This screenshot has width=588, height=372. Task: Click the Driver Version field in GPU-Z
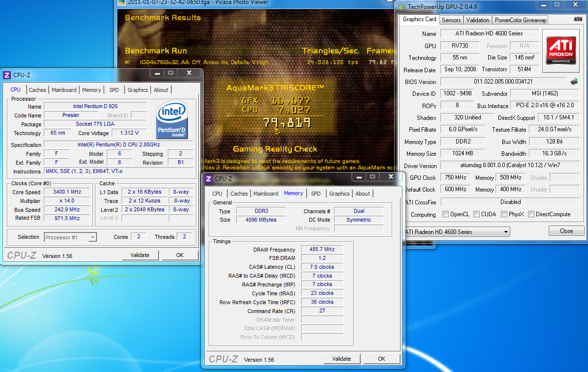(x=510, y=165)
